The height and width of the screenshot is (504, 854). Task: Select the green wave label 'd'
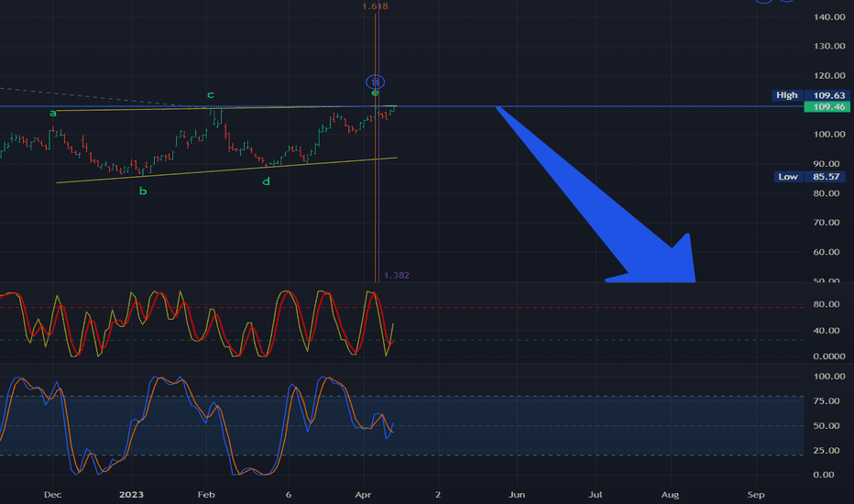266,181
